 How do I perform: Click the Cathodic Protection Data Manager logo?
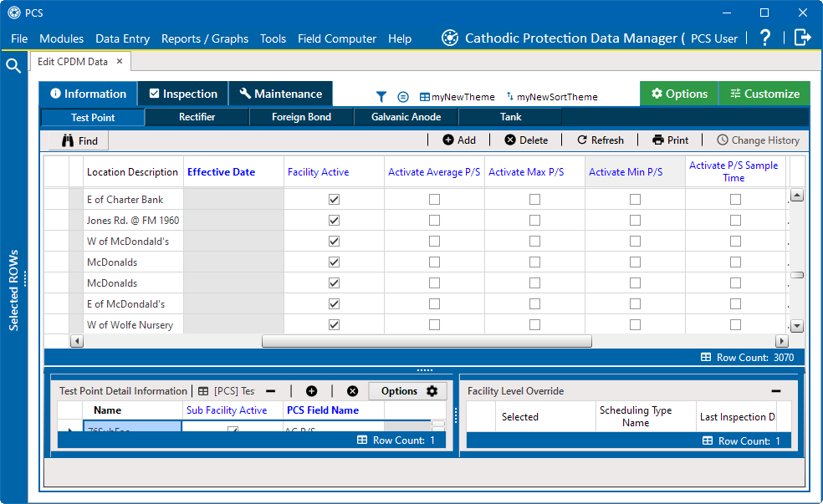450,38
